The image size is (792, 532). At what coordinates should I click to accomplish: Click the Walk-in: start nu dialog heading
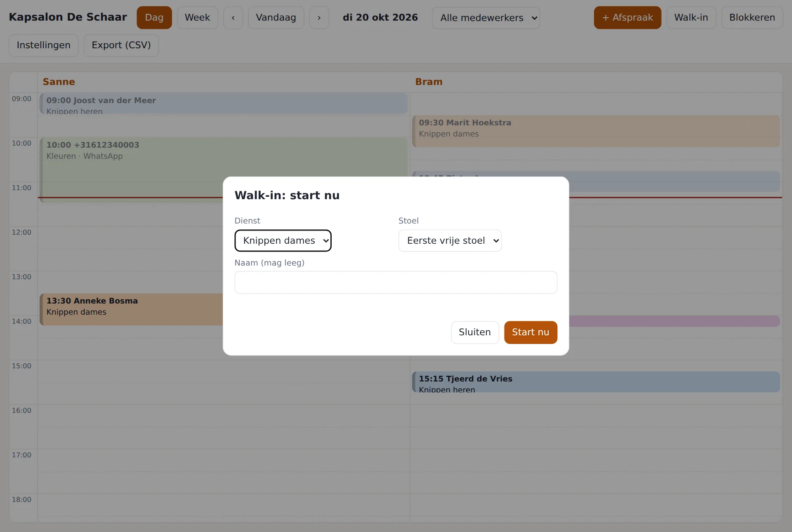tap(287, 195)
